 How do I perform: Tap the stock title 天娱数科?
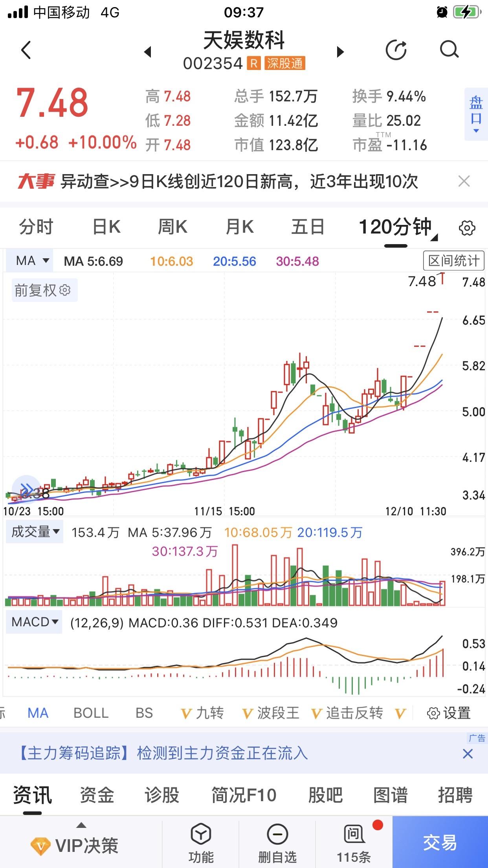[244, 40]
